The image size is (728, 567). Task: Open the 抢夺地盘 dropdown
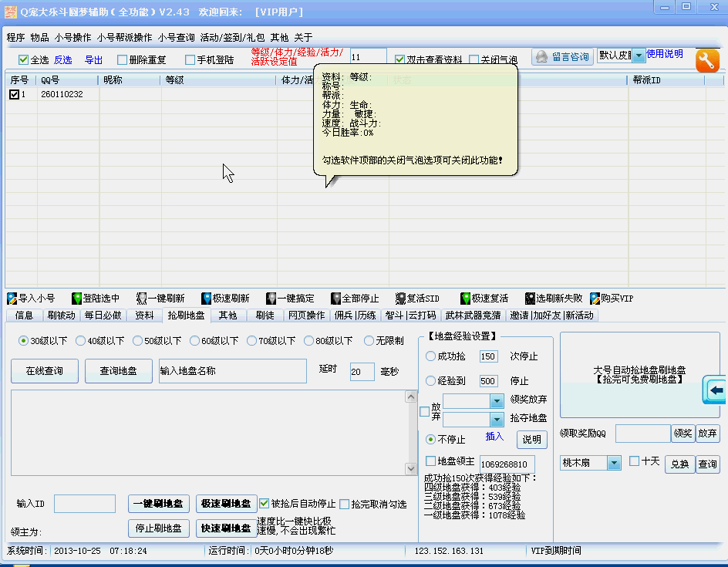(x=497, y=420)
